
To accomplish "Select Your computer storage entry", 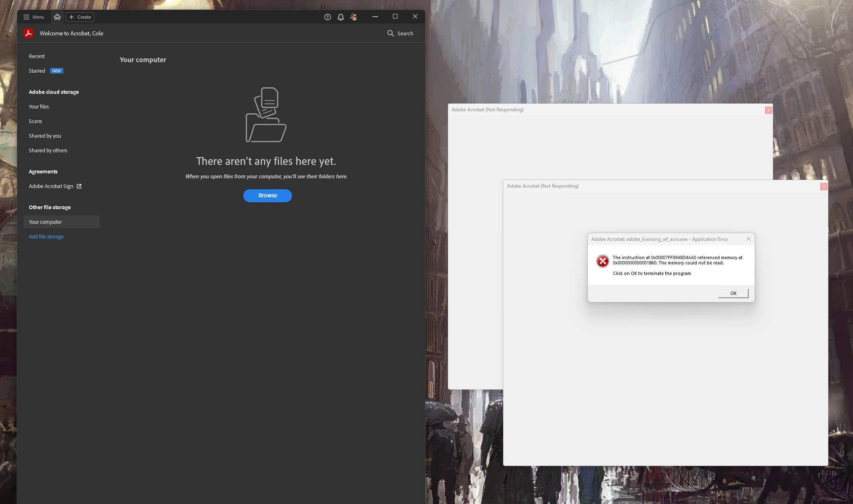I will (x=45, y=222).
